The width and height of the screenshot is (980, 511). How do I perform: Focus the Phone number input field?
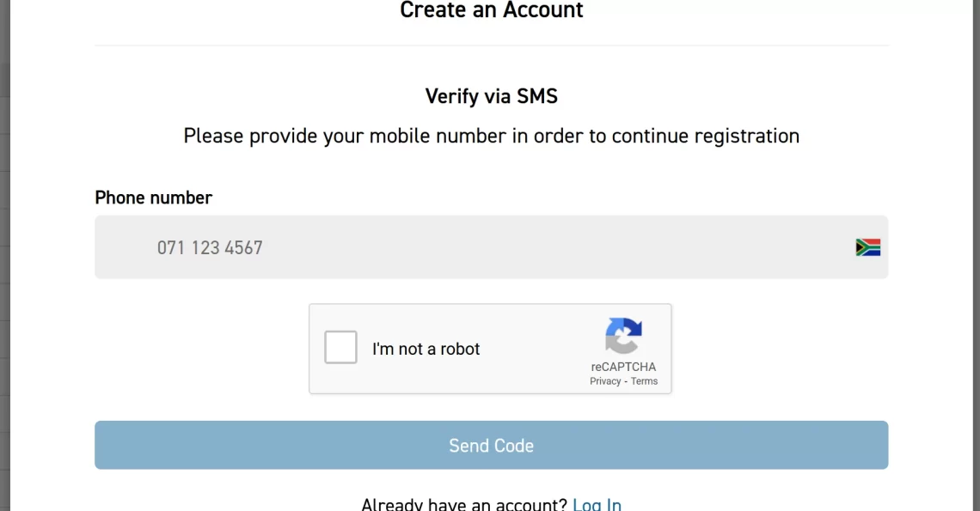click(x=491, y=246)
